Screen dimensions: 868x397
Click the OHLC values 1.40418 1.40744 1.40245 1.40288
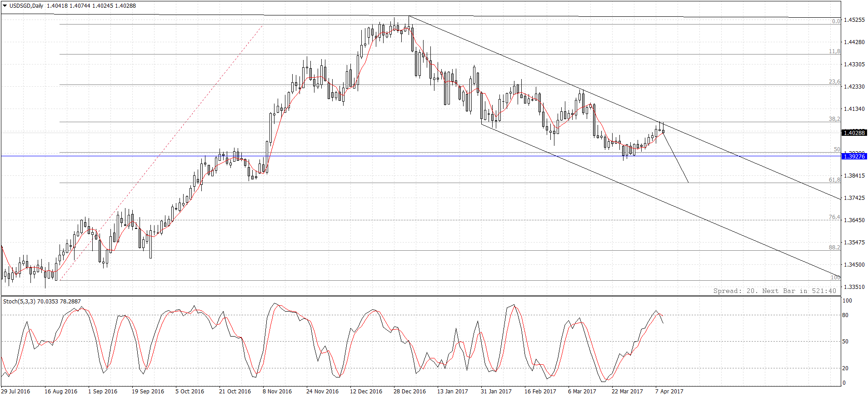(91, 6)
